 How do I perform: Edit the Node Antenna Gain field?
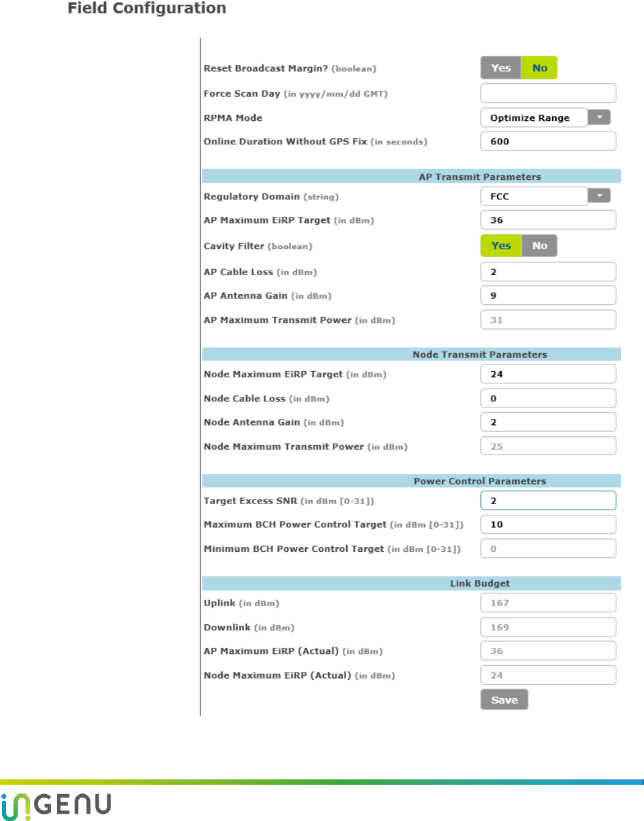pos(548,422)
